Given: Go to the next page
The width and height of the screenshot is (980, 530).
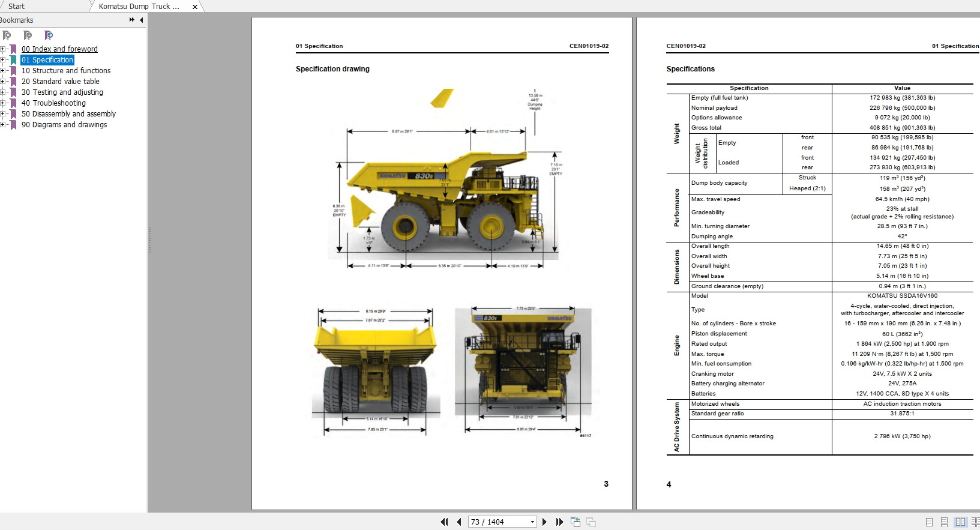Looking at the screenshot, I should pyautogui.click(x=544, y=522).
